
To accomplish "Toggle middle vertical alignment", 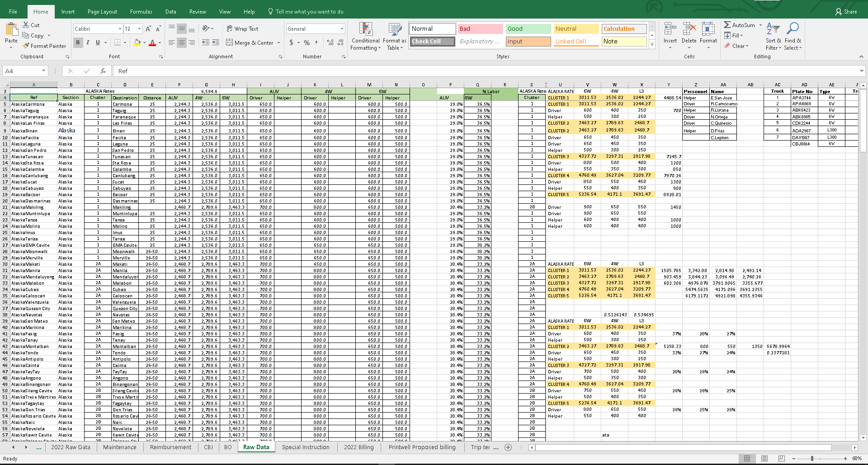I will tap(181, 29).
